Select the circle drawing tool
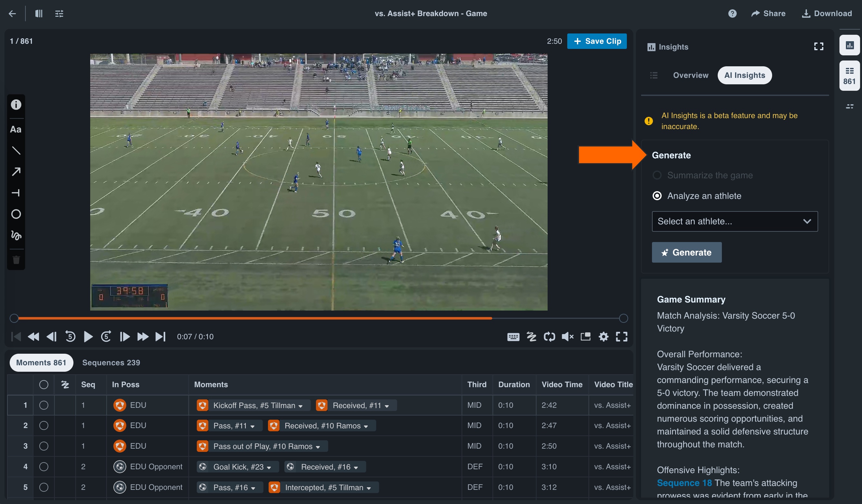The height and width of the screenshot is (504, 862). pyautogui.click(x=16, y=214)
